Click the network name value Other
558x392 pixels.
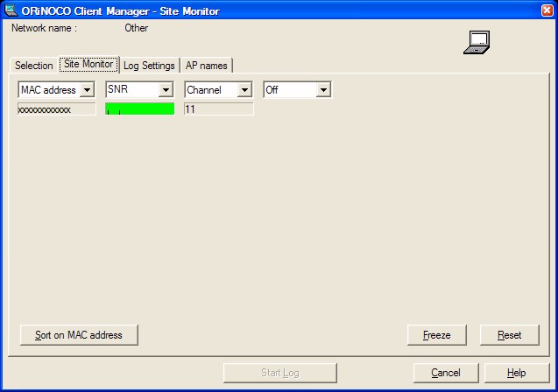coord(137,28)
